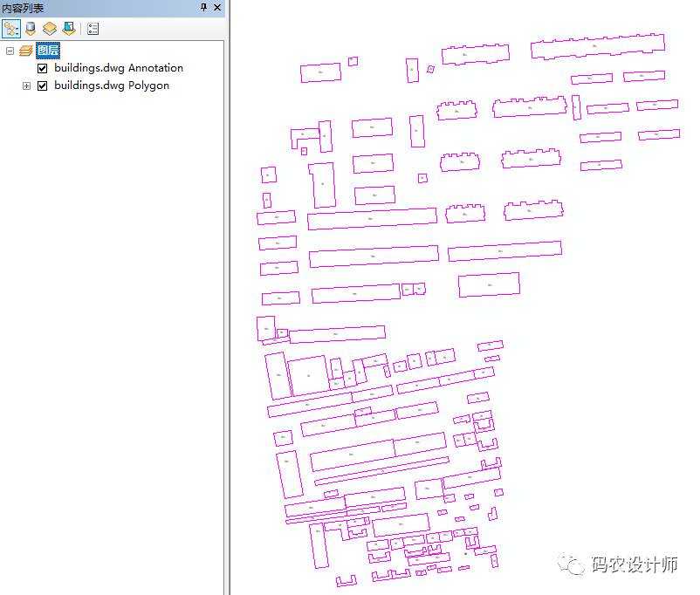This screenshot has width=700, height=595.
Task: Select buildings.dwg Annotation layer name
Action: [x=118, y=68]
